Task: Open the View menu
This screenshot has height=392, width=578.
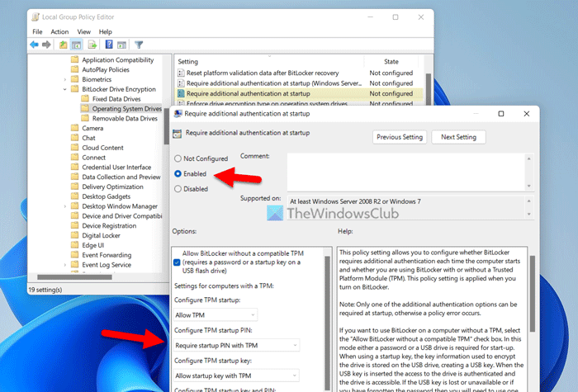Action: coord(83,31)
